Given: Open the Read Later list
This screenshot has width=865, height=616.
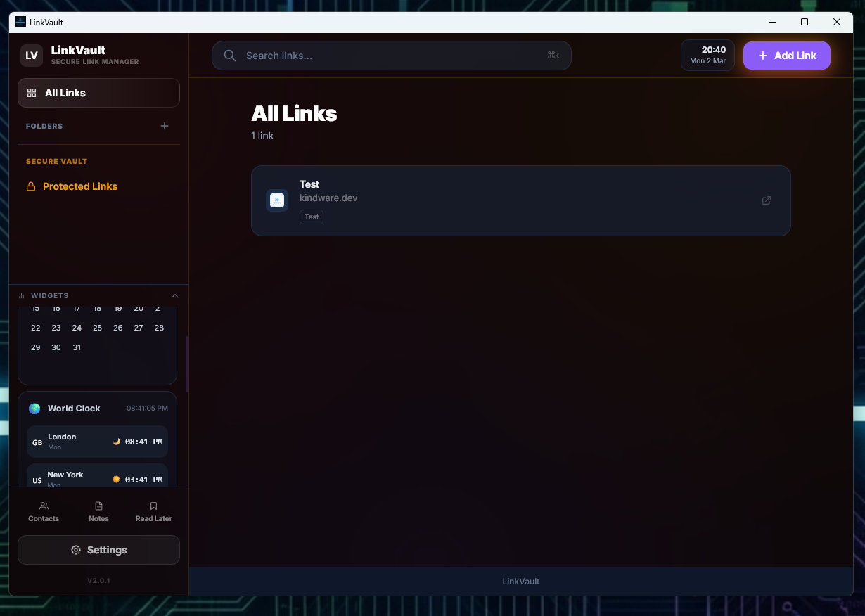Looking at the screenshot, I should coord(153,510).
